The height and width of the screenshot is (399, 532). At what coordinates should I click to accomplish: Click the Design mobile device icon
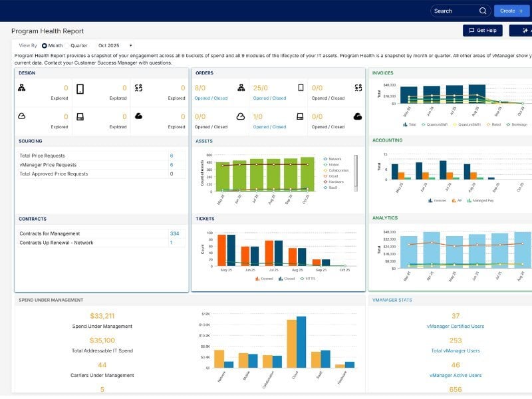coord(80,88)
